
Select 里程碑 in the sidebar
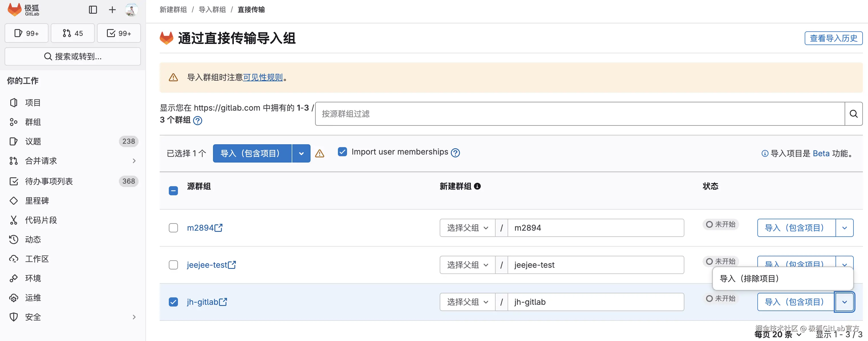point(38,200)
